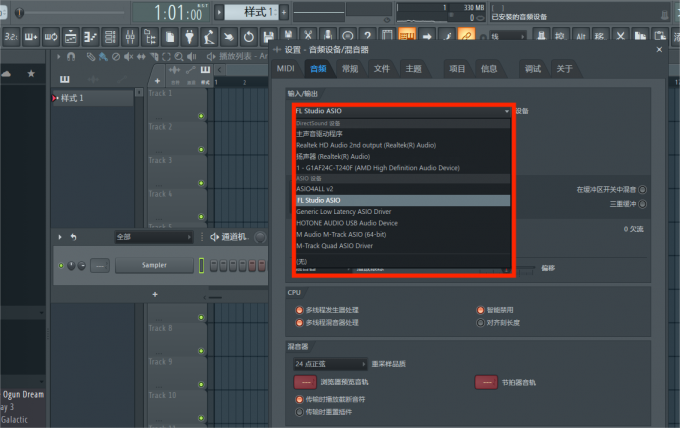Switch to the 文件 settings tab

pyautogui.click(x=382, y=69)
